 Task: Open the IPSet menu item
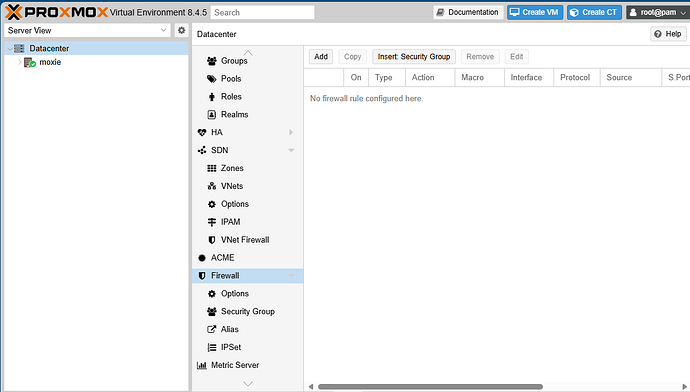tap(248, 347)
